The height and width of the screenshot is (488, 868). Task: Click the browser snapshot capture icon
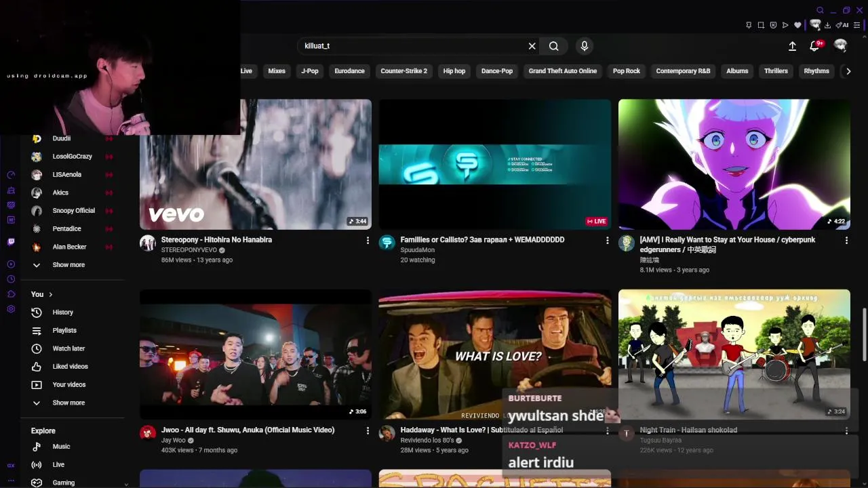point(761,25)
